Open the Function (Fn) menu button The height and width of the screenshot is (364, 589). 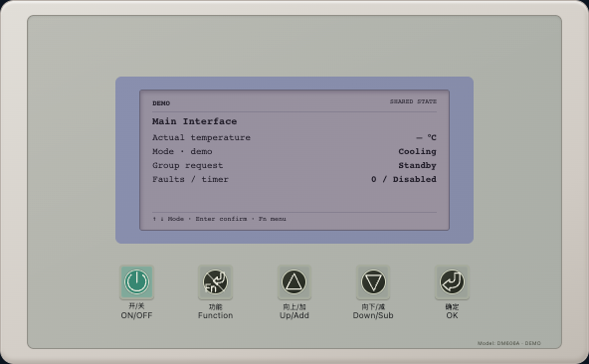(x=215, y=282)
